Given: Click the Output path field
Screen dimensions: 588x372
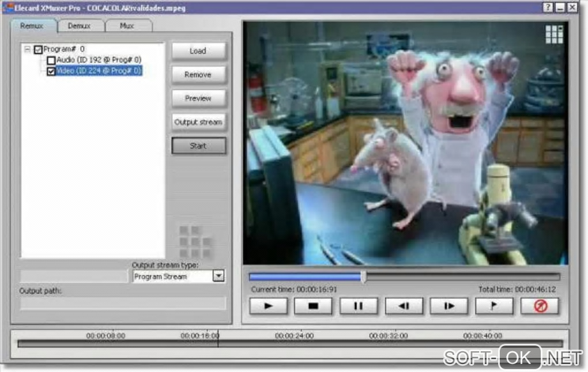Looking at the screenshot, I should click(123, 303).
